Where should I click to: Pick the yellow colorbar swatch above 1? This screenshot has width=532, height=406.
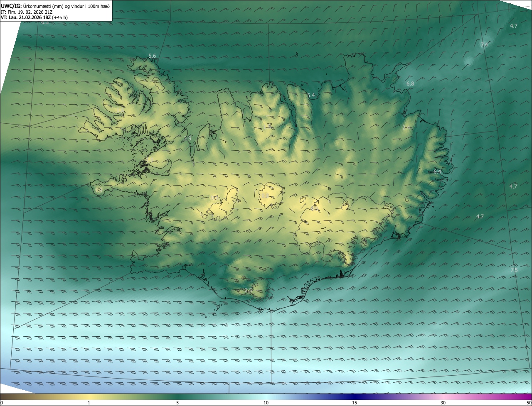pyautogui.click(x=89, y=396)
